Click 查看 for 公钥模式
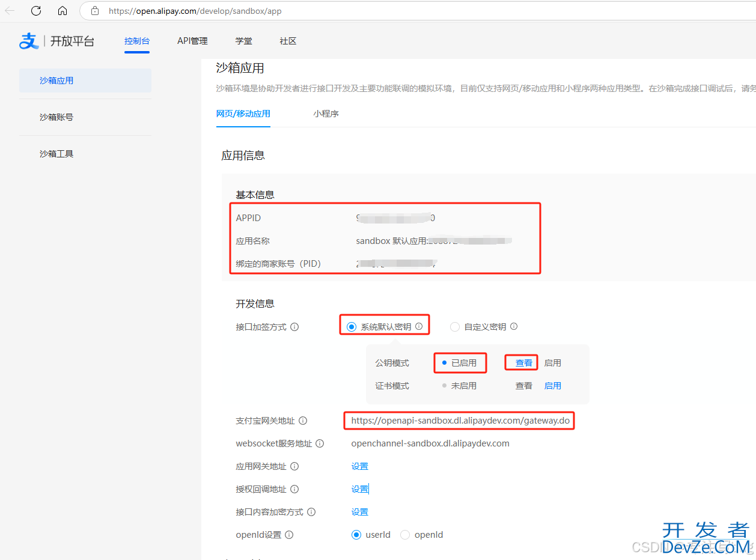This screenshot has height=560, width=756. tap(524, 363)
